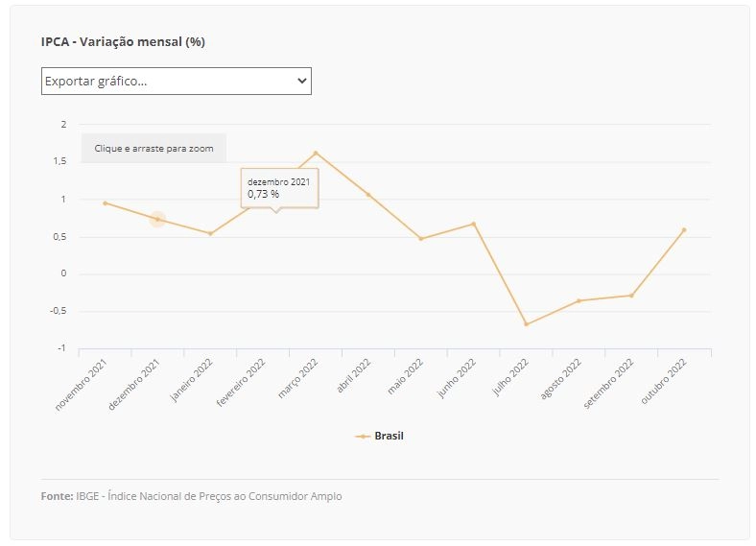Select the abril 2022 data point

pyautogui.click(x=368, y=195)
